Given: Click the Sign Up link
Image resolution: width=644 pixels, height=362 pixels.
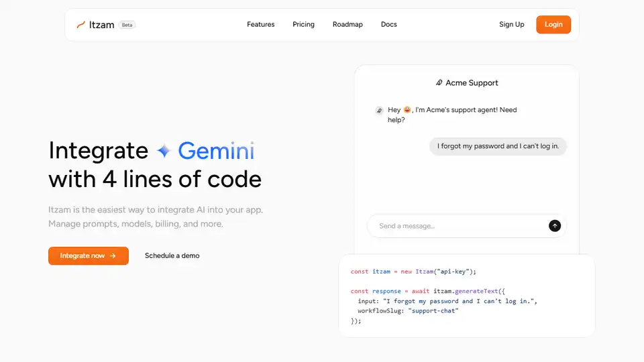Looking at the screenshot, I should [x=511, y=25].
